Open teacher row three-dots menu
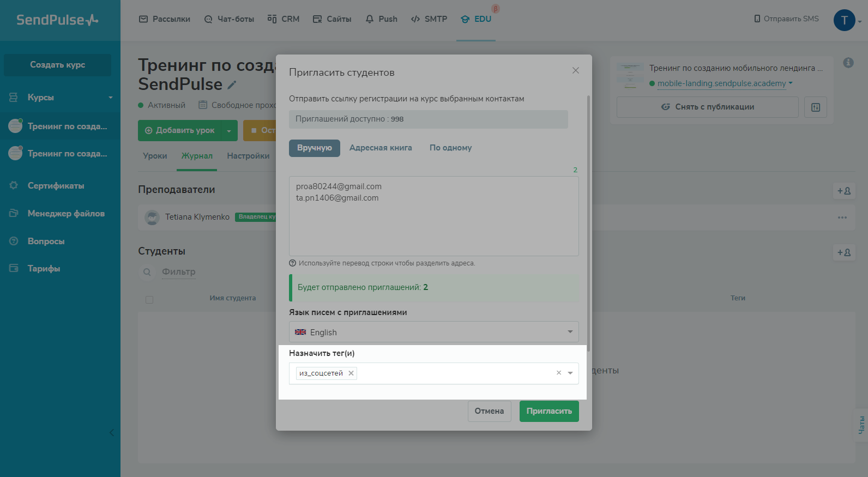868x477 pixels. (842, 218)
